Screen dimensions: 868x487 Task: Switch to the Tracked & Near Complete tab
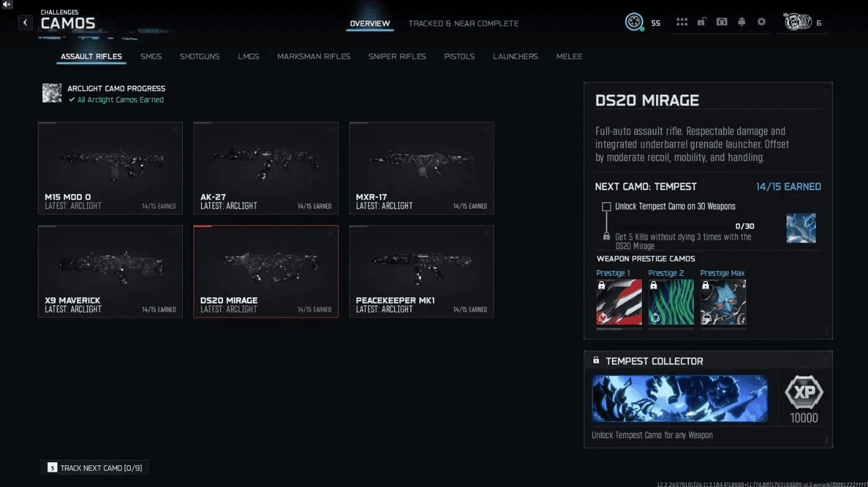464,23
